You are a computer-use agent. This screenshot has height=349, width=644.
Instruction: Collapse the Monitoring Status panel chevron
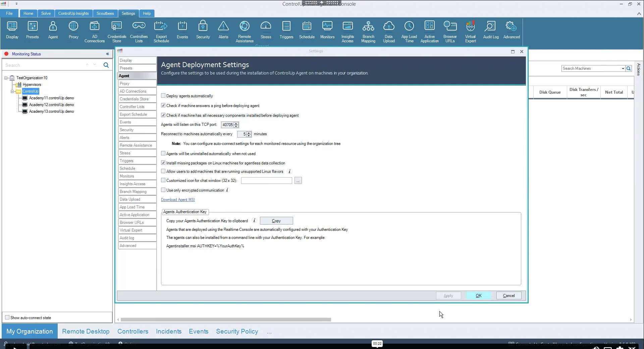pos(107,54)
